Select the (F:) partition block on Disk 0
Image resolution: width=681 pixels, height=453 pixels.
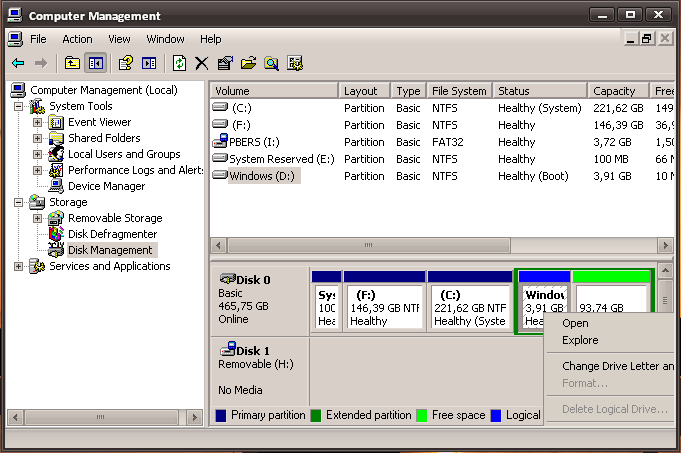(384, 301)
